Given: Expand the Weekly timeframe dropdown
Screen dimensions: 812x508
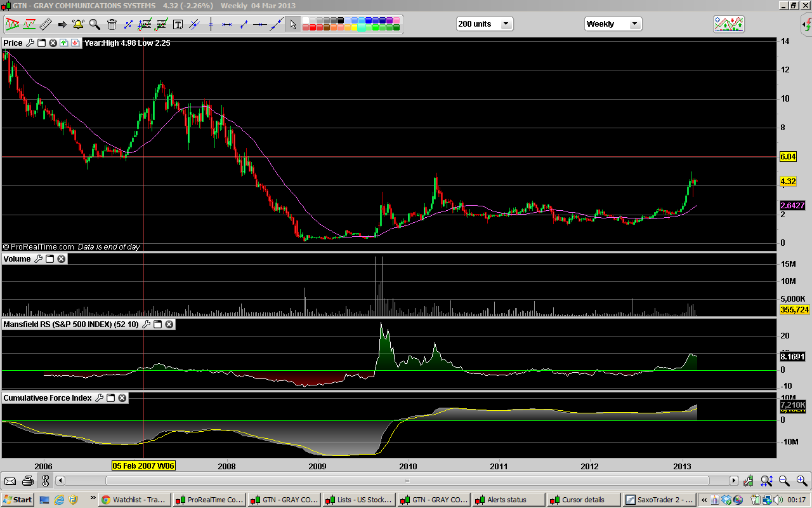Looking at the screenshot, I should [634, 24].
